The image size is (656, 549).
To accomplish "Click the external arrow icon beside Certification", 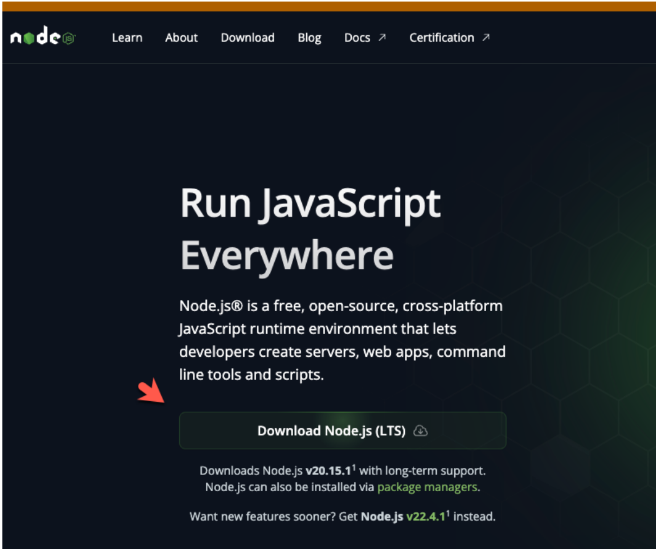I will pyautogui.click(x=486, y=38).
